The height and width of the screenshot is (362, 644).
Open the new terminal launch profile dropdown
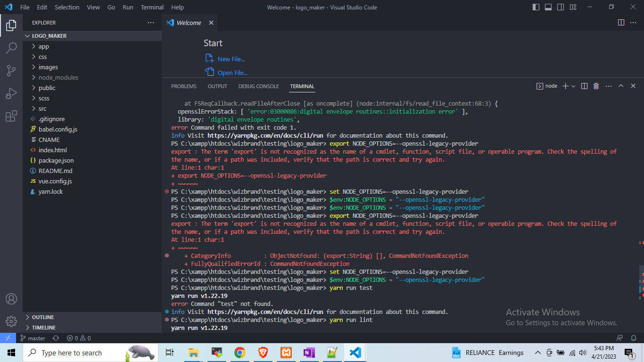(573, 86)
